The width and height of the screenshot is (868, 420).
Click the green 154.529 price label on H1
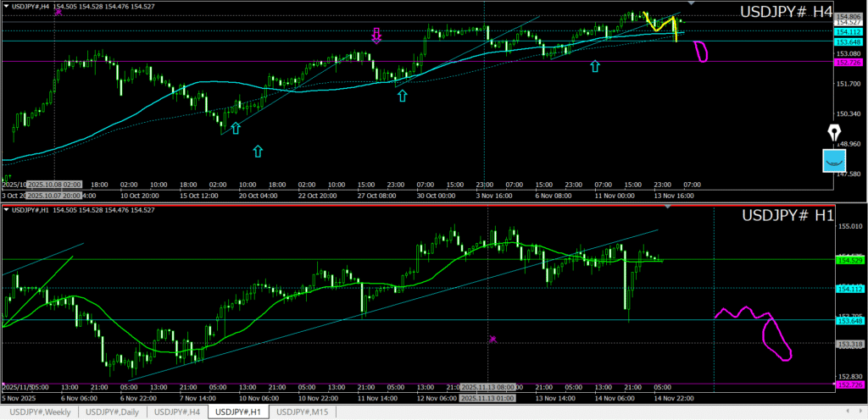pyautogui.click(x=849, y=260)
